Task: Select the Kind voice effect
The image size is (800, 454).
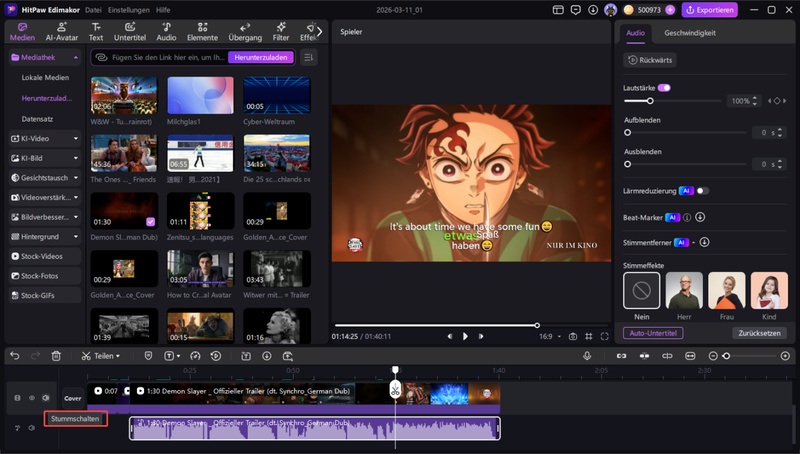Action: pyautogui.click(x=769, y=290)
